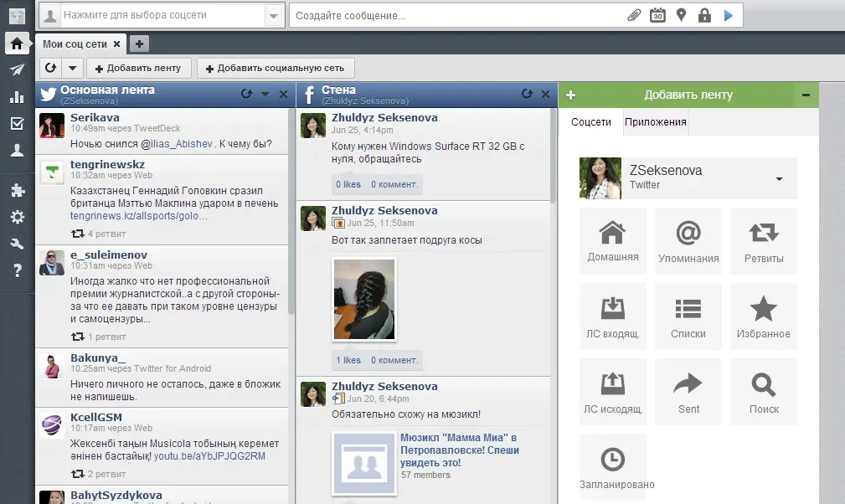Send message with the blue arrow
The height and width of the screenshot is (504, 845).
pos(729,16)
